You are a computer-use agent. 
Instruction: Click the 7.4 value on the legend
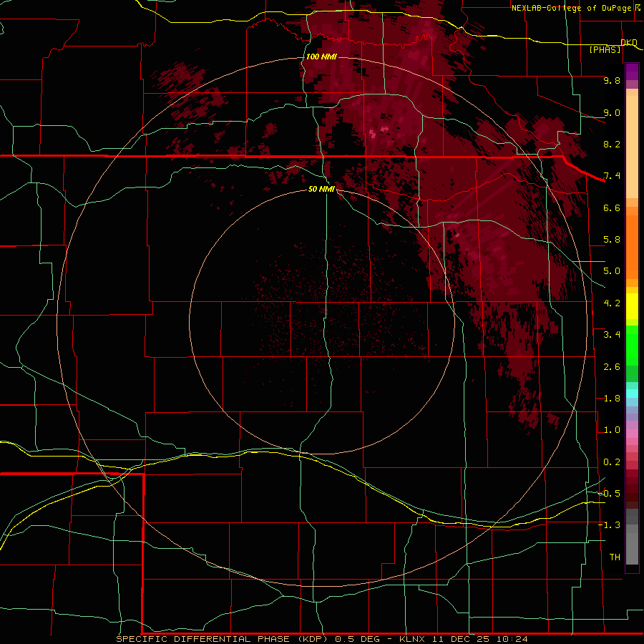[612, 176]
